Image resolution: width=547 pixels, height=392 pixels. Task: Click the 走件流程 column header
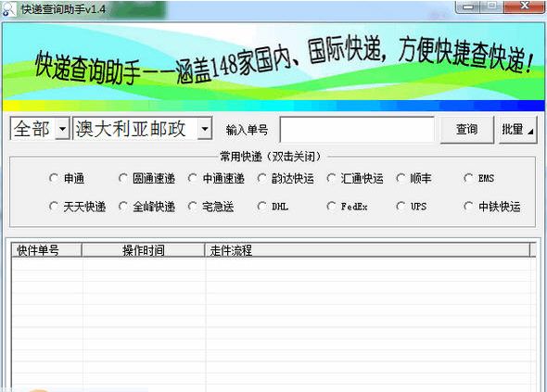click(367, 250)
